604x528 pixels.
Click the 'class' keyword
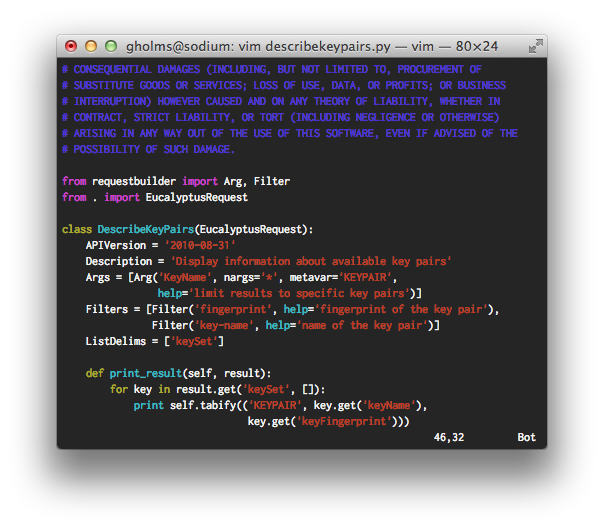(77, 230)
